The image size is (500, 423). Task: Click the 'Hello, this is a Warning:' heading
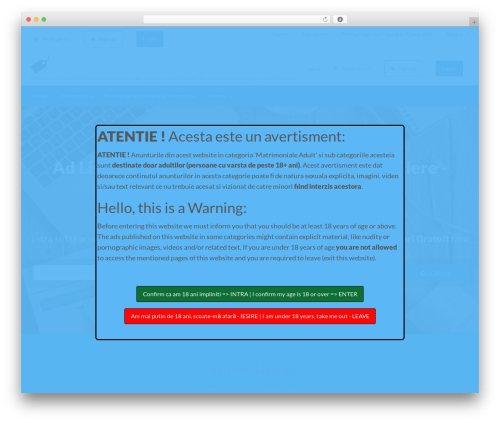[172, 208]
